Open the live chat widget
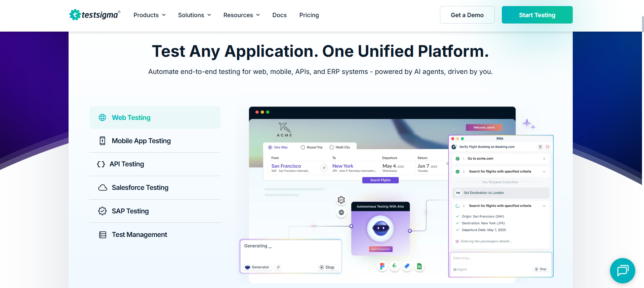This screenshot has width=644, height=288. pos(622,271)
